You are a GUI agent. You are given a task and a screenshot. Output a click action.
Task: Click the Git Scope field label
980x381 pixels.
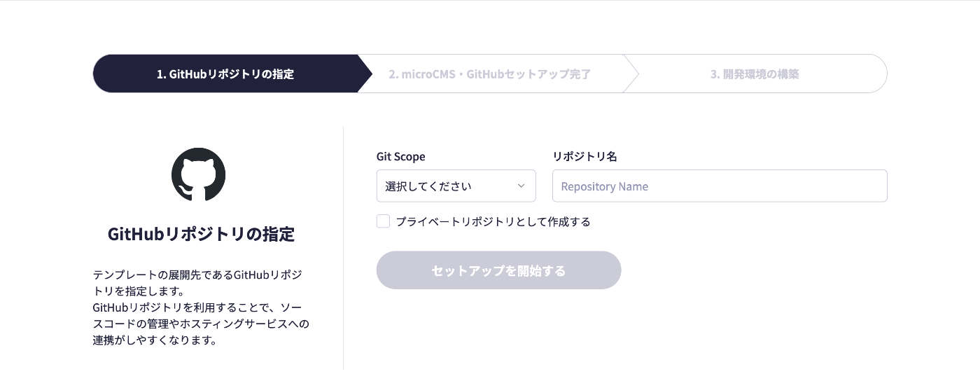coord(400,157)
